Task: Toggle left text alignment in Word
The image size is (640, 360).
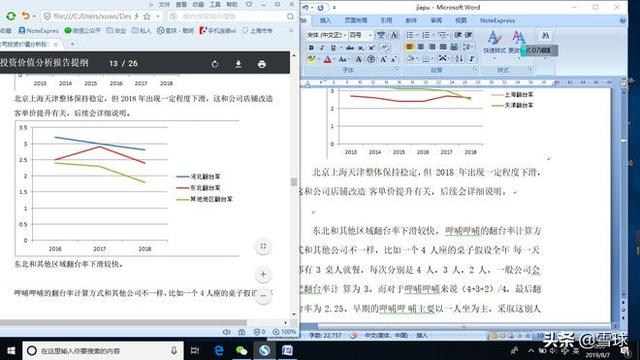Action: [409, 47]
